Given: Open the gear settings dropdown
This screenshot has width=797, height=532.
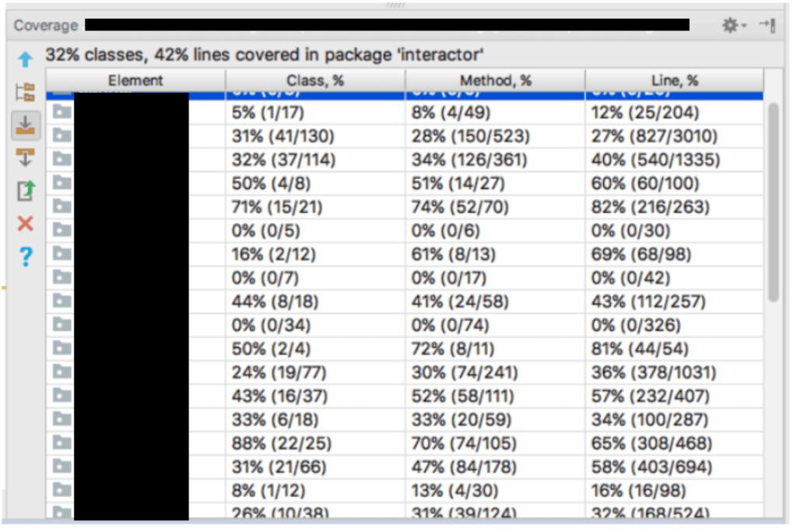Looking at the screenshot, I should click(733, 26).
